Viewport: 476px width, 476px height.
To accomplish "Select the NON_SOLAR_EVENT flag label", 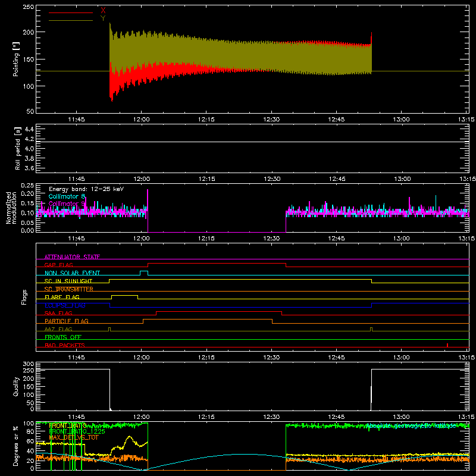I will (72, 273).
